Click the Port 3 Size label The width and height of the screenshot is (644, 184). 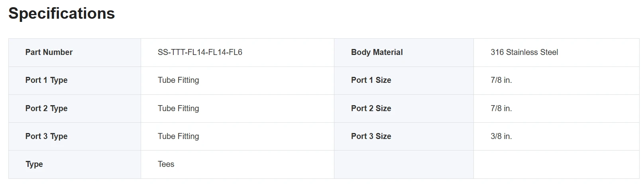(x=371, y=136)
